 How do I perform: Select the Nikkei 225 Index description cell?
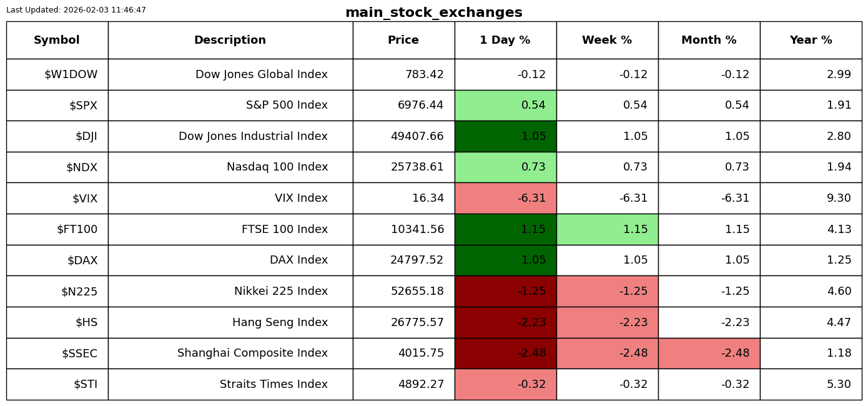(x=230, y=291)
